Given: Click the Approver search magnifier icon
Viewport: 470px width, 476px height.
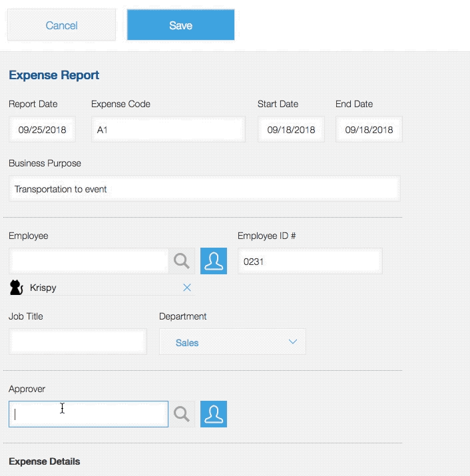Looking at the screenshot, I should (x=181, y=414).
